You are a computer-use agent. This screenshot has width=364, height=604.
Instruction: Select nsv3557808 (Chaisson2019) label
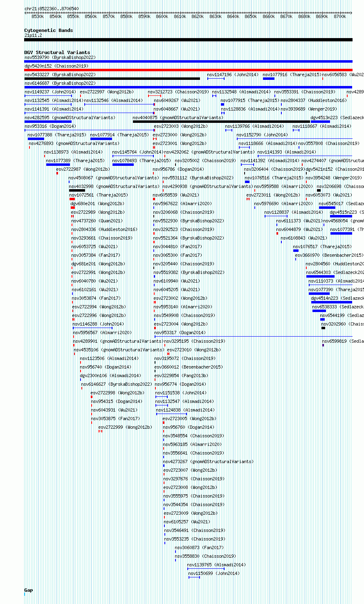(x=329, y=143)
